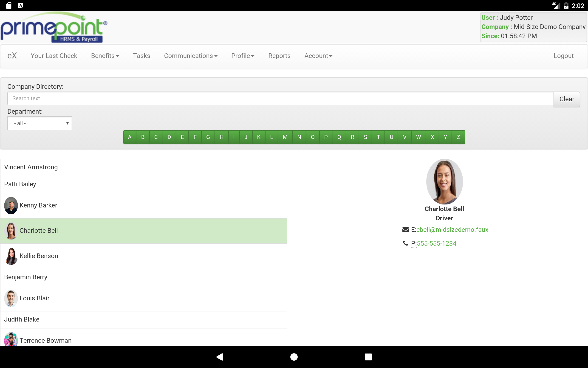This screenshot has height=368, width=588.
Task: Open the Reports menu item
Action: [279, 56]
